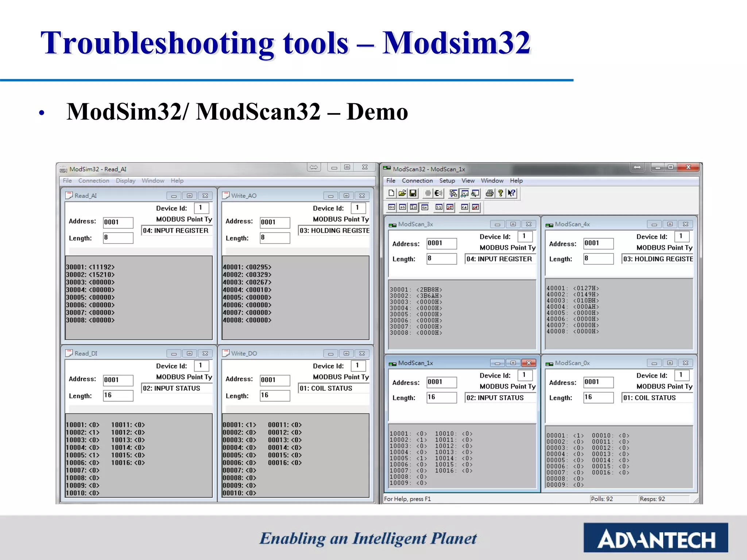Image resolution: width=747 pixels, height=560 pixels.
Task: Open the Connection menu in ModSim32
Action: 94,180
